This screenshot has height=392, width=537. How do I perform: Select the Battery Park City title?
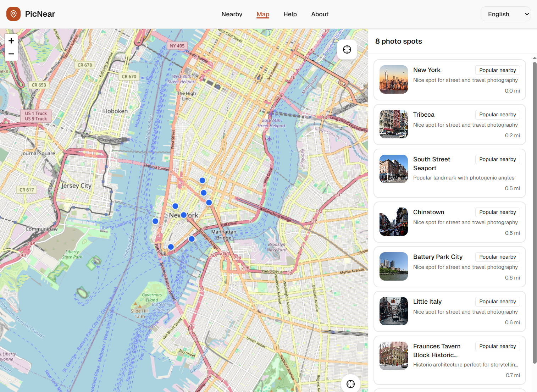[x=438, y=257]
